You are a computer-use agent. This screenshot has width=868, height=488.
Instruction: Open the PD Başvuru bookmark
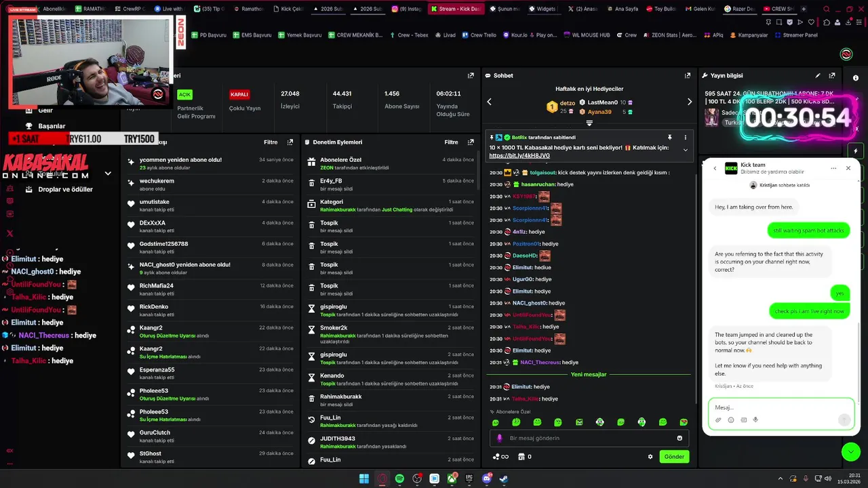pos(209,35)
